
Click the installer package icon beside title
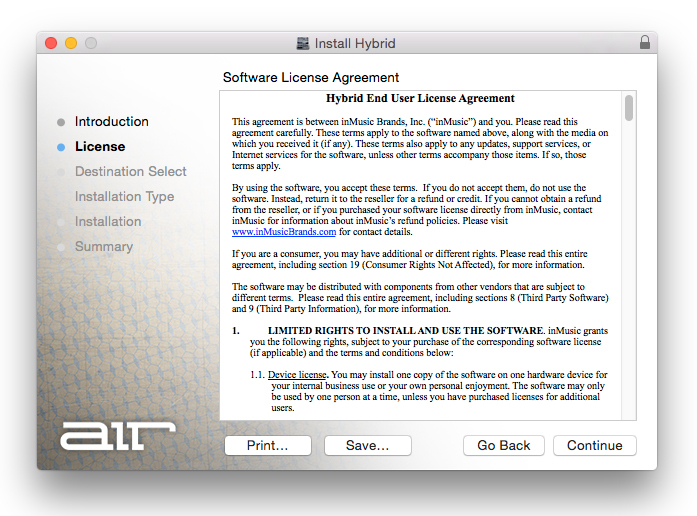(303, 44)
